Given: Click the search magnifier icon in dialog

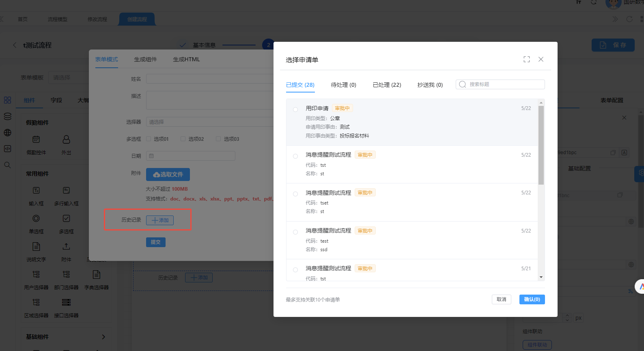Looking at the screenshot, I should point(462,84).
